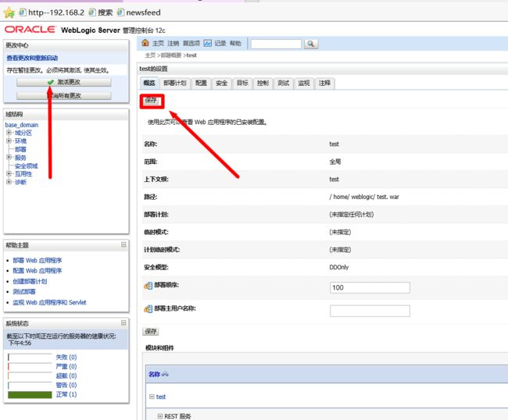Image resolution: width=508 pixels, height=420 pixels.
Task: Click the home icon in toolbar
Action: click(x=145, y=43)
